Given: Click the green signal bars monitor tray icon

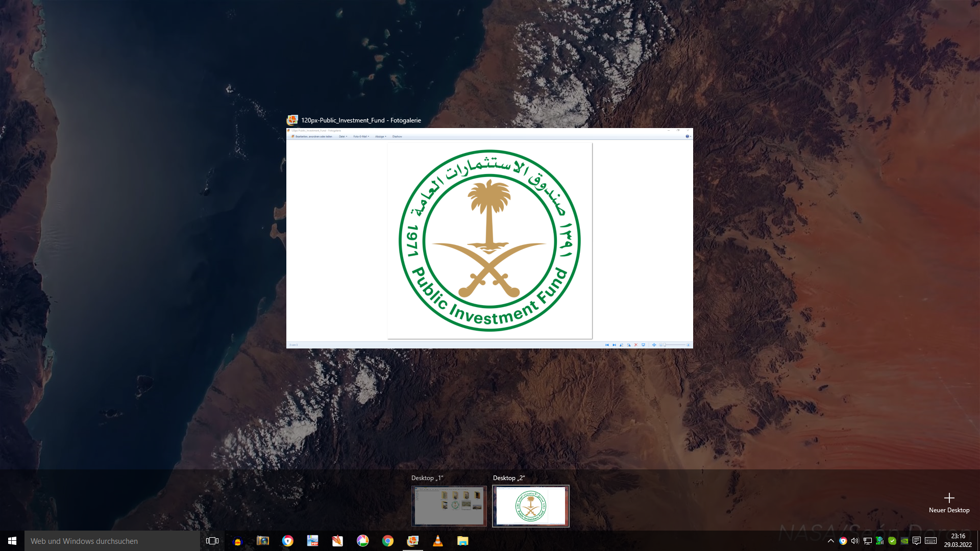Looking at the screenshot, I should coord(879,541).
